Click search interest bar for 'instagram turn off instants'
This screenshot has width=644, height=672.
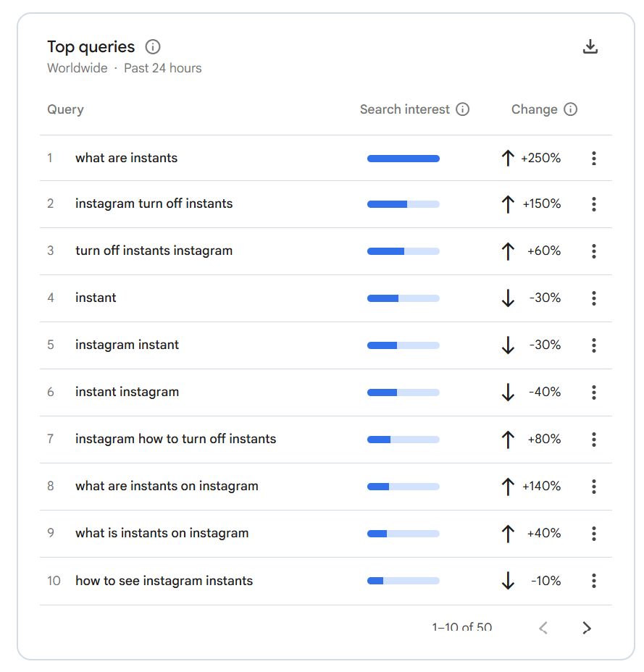coord(403,204)
